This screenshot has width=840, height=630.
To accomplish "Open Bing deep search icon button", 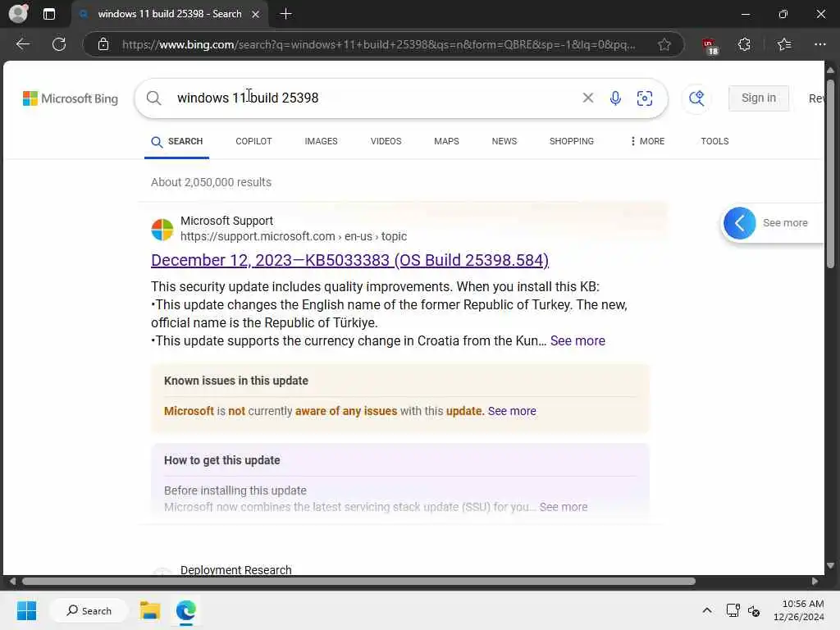I will [696, 98].
